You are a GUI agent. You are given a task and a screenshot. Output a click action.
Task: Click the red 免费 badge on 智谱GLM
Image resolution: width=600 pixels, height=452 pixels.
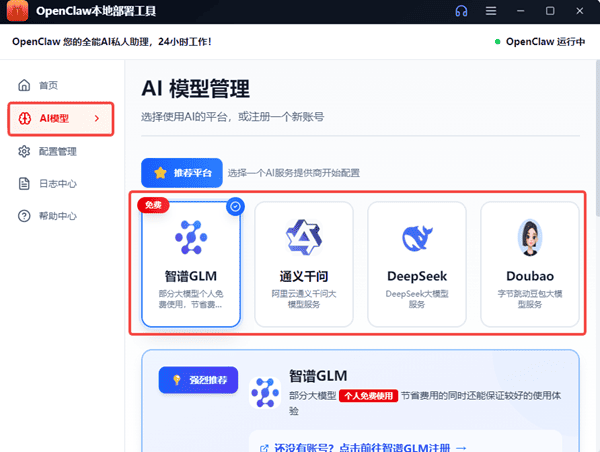pos(153,205)
